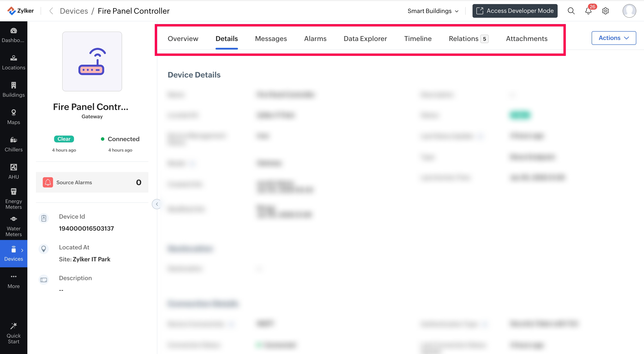Click the notifications bell icon

pyautogui.click(x=588, y=11)
